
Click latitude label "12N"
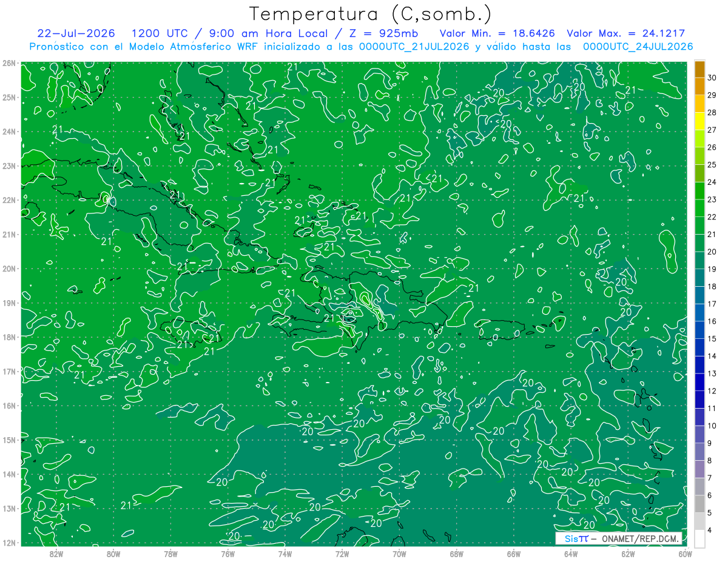point(8,543)
